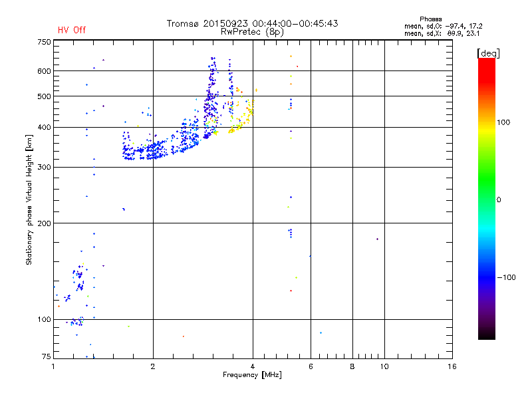Click the '16' x-axis tick label
The height and width of the screenshot is (399, 532).
point(452,366)
